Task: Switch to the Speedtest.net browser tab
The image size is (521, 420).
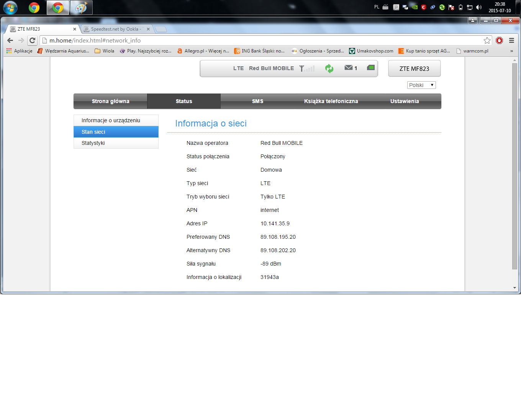Action: pos(116,29)
